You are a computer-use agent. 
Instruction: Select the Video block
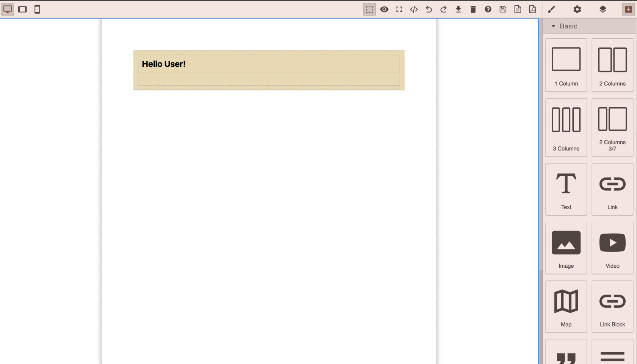(612, 248)
